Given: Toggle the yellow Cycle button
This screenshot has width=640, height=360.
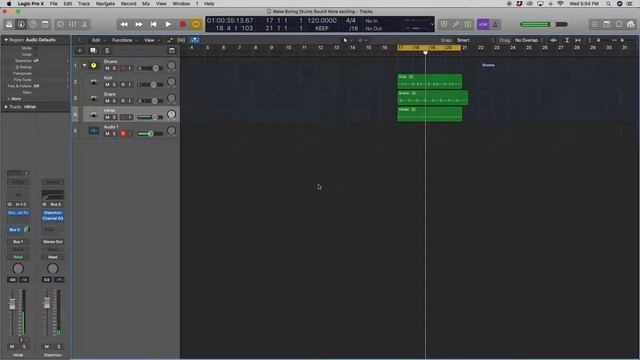Looking at the screenshot, I should coord(196,24).
